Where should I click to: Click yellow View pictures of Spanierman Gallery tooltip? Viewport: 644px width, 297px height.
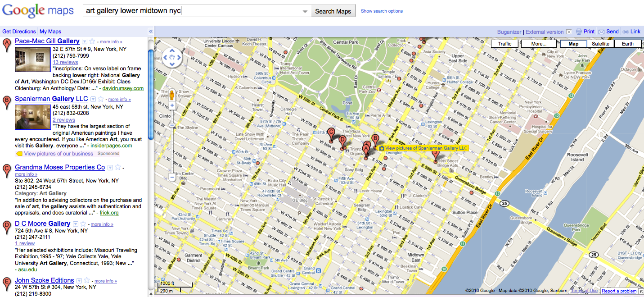[x=423, y=148]
